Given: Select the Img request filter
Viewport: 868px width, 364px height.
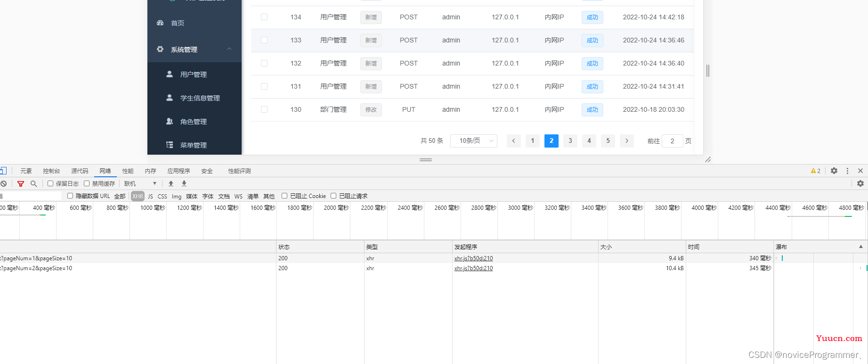Looking at the screenshot, I should click(x=177, y=196).
